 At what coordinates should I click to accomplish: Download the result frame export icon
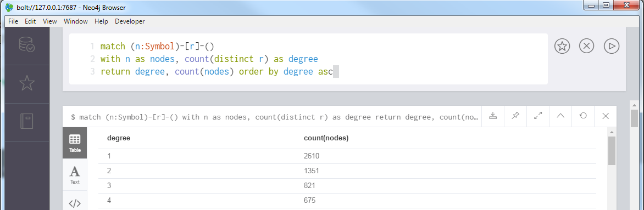point(493,116)
